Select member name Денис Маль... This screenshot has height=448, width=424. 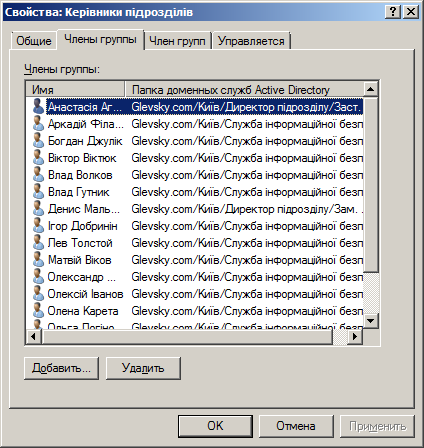coord(84,209)
